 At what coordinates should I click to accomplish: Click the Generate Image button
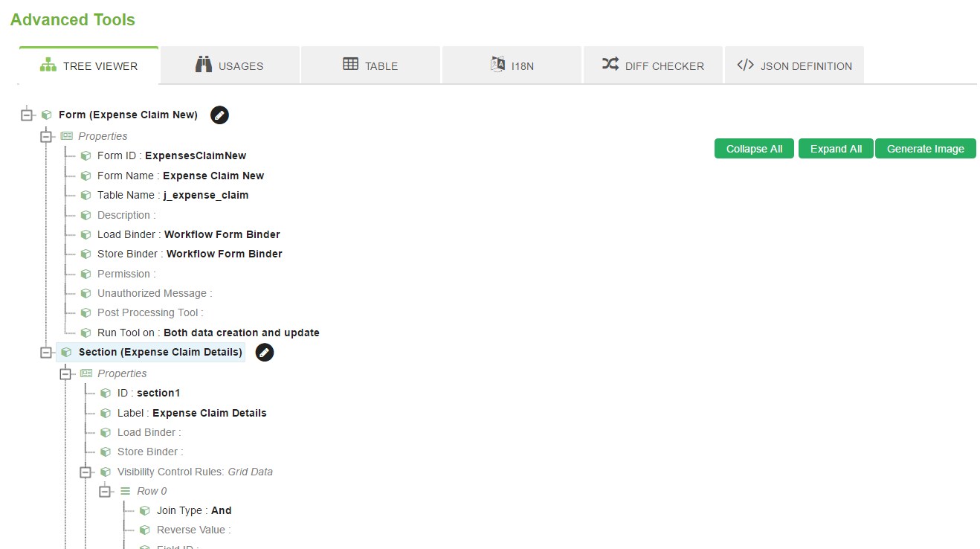tap(926, 149)
